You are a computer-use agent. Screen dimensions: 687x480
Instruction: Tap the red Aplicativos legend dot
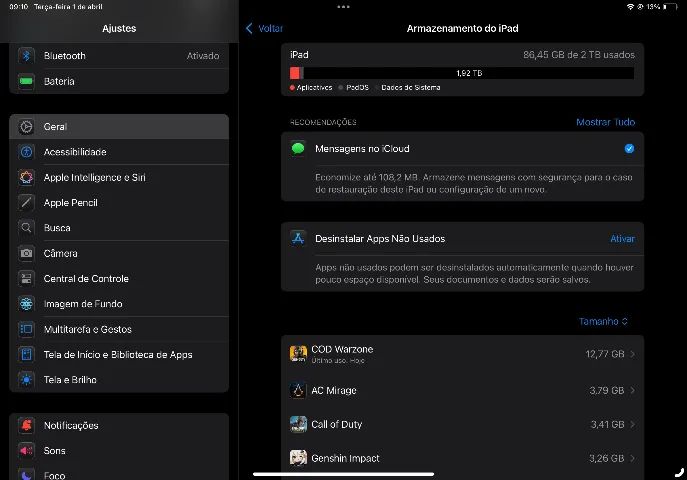(x=292, y=88)
